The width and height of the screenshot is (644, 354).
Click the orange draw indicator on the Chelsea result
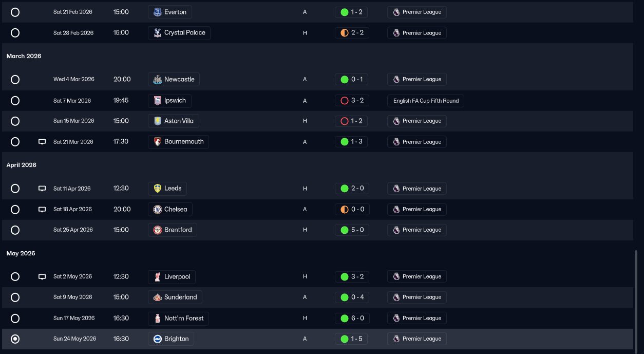pyautogui.click(x=345, y=209)
